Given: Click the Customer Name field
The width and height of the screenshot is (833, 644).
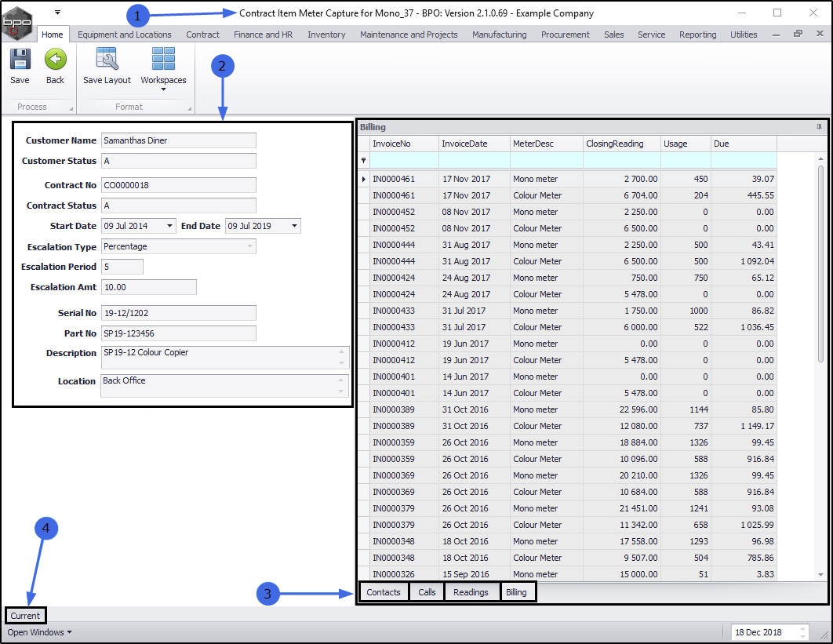Looking at the screenshot, I should pos(179,141).
